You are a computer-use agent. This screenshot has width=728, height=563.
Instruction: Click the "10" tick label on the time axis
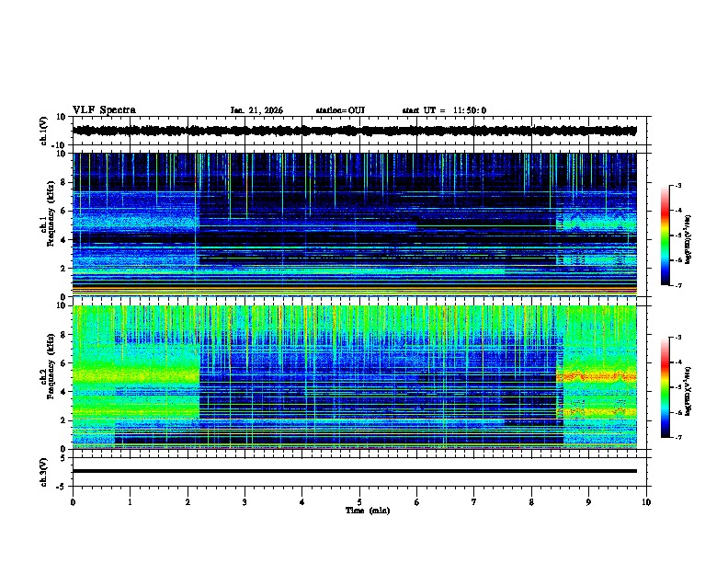646,502
